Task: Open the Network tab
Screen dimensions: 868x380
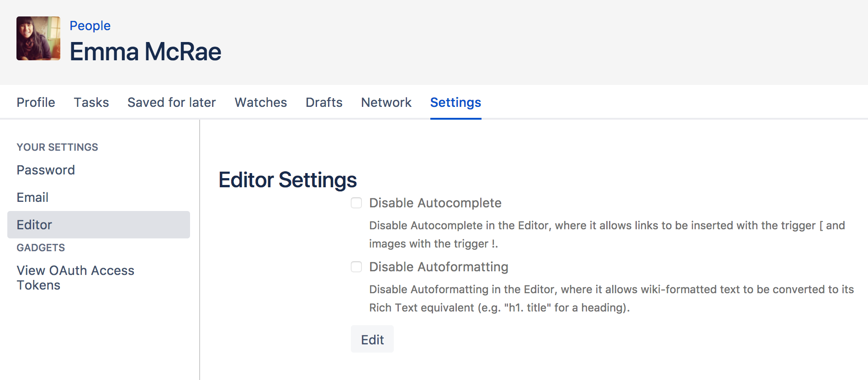Action: click(x=386, y=102)
